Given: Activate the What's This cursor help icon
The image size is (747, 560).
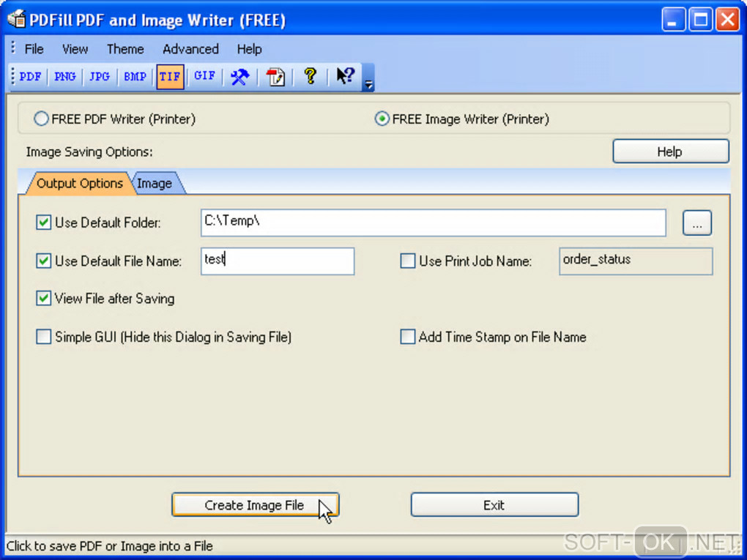Looking at the screenshot, I should pyautogui.click(x=346, y=76).
